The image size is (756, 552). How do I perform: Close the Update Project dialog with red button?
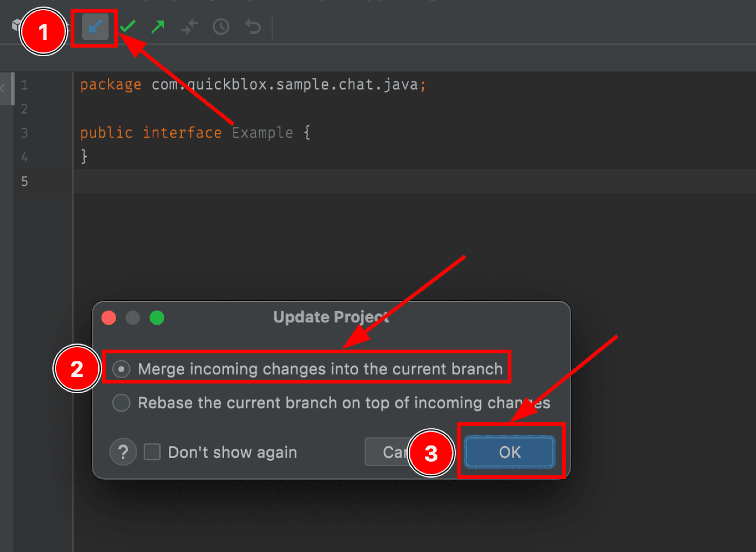tap(109, 318)
